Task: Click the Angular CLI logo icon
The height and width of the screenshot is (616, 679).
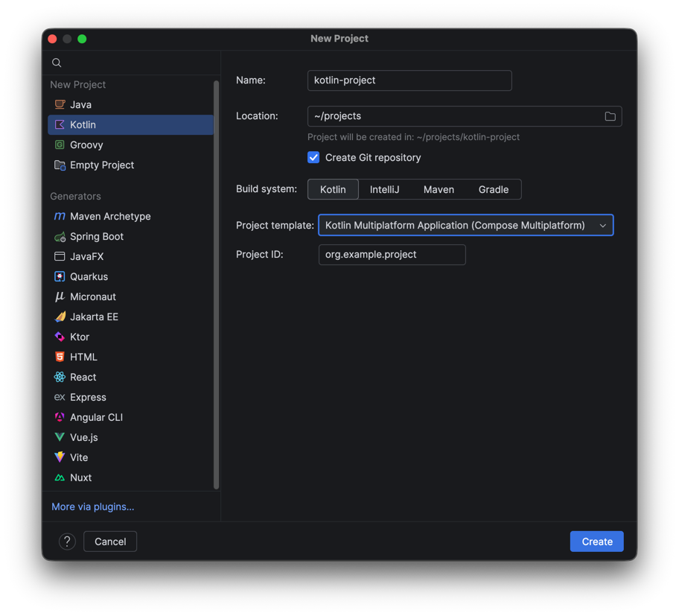Action: pos(60,417)
